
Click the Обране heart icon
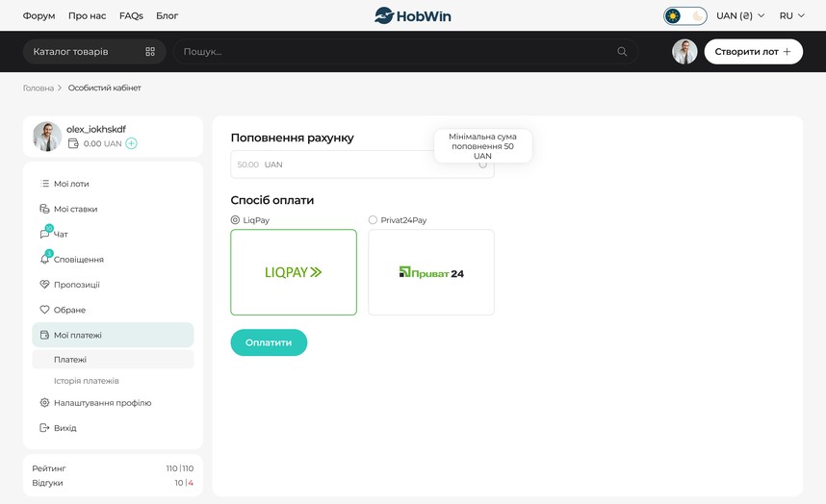pos(45,310)
